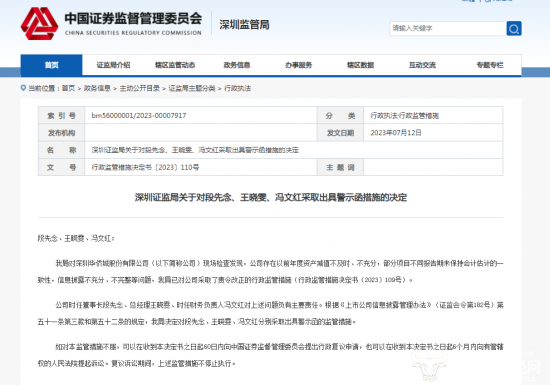The height and width of the screenshot is (385, 550).
Task: Click the 行政执法 breadcrumb link
Action: coord(237,88)
